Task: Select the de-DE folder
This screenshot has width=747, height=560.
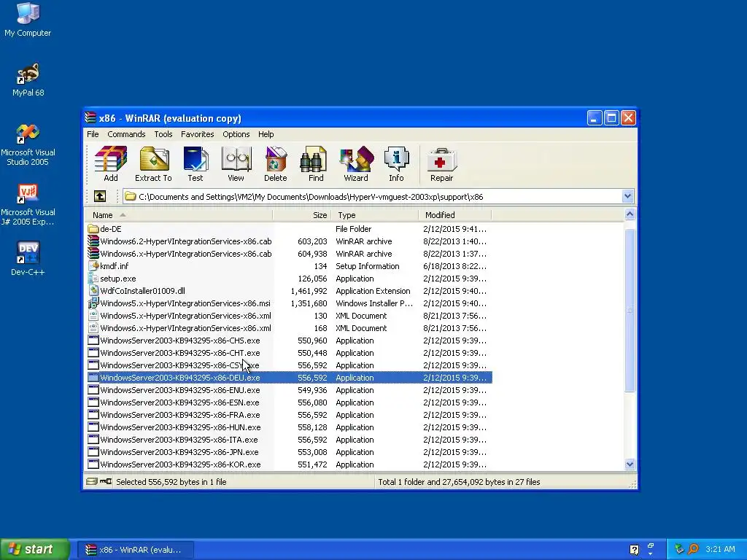Action: coord(111,229)
